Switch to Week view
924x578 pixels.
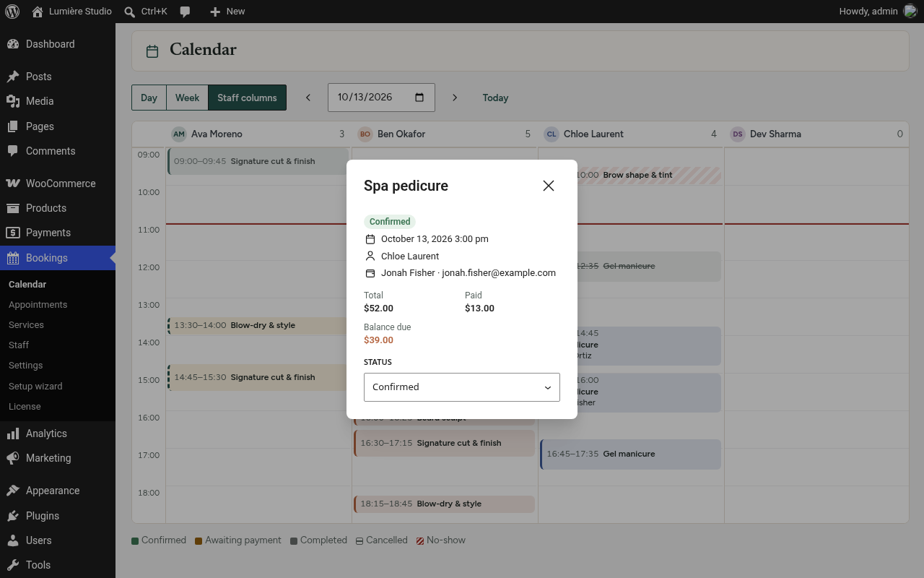187,98
